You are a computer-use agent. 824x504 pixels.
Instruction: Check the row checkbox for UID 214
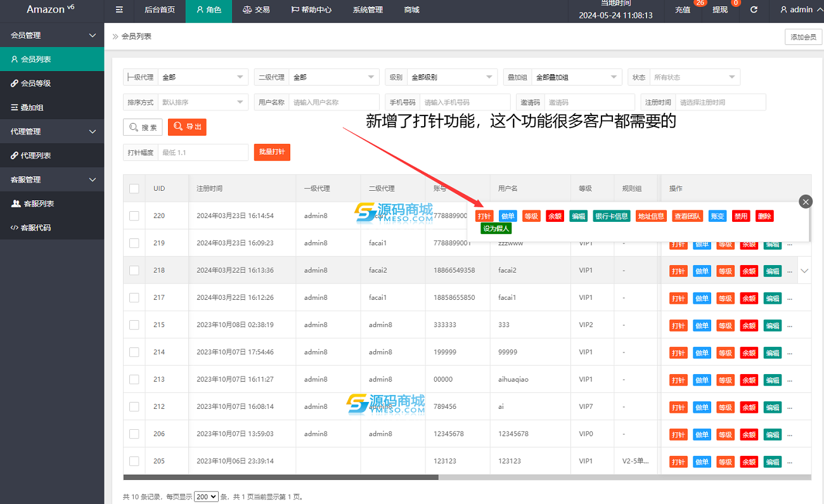pyautogui.click(x=134, y=352)
